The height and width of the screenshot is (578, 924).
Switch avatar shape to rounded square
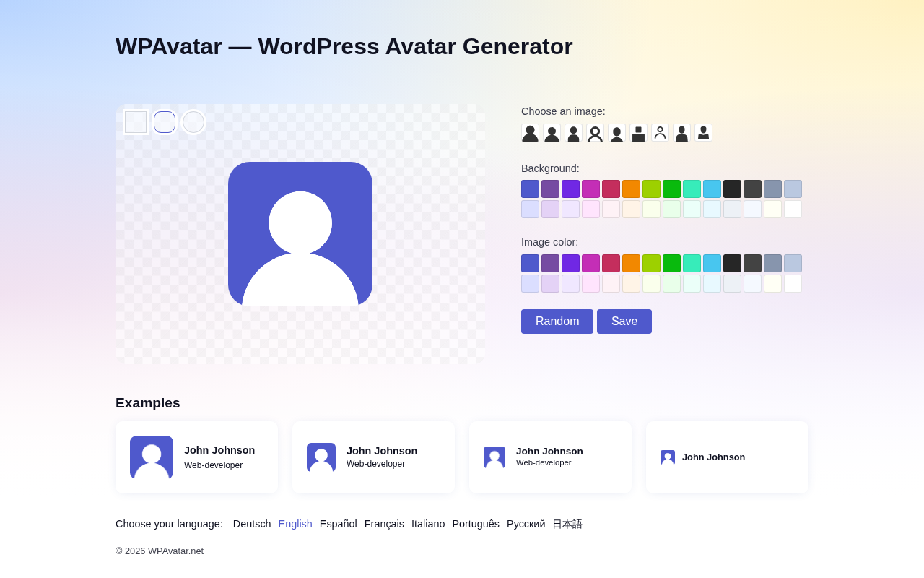coord(165,122)
